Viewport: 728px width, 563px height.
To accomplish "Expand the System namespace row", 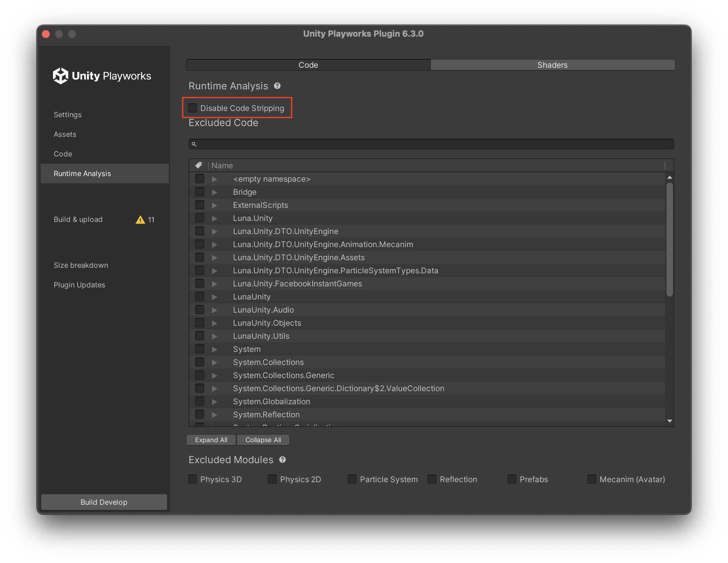I will tap(214, 349).
